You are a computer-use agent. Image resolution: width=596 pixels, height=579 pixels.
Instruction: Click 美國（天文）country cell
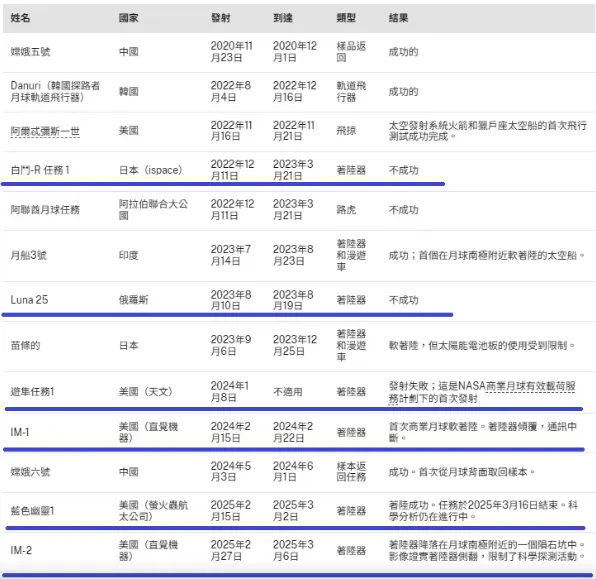click(146, 392)
